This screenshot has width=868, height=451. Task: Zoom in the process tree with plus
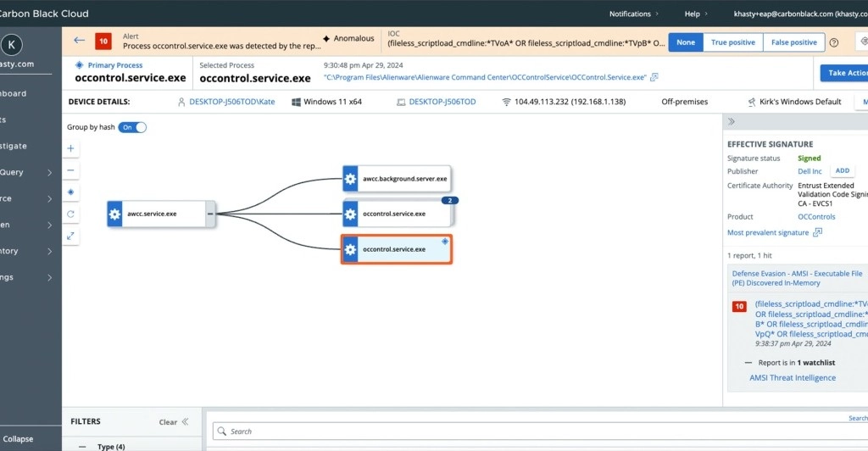pyautogui.click(x=71, y=148)
